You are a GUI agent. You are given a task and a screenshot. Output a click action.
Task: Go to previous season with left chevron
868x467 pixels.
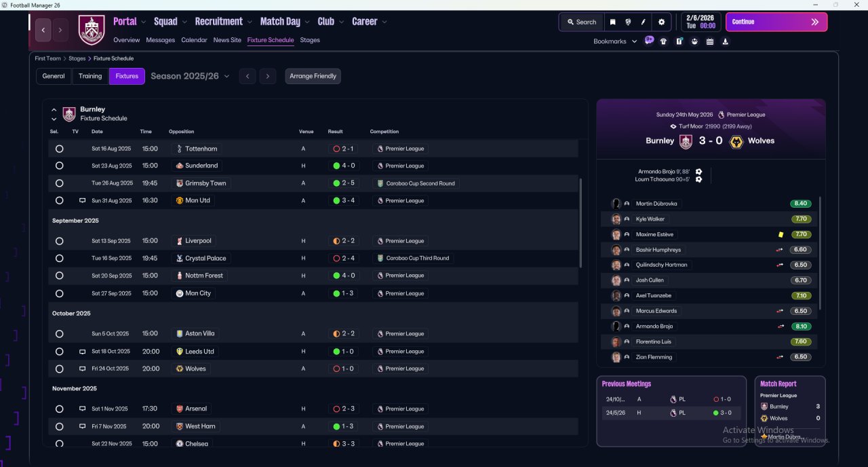(248, 76)
